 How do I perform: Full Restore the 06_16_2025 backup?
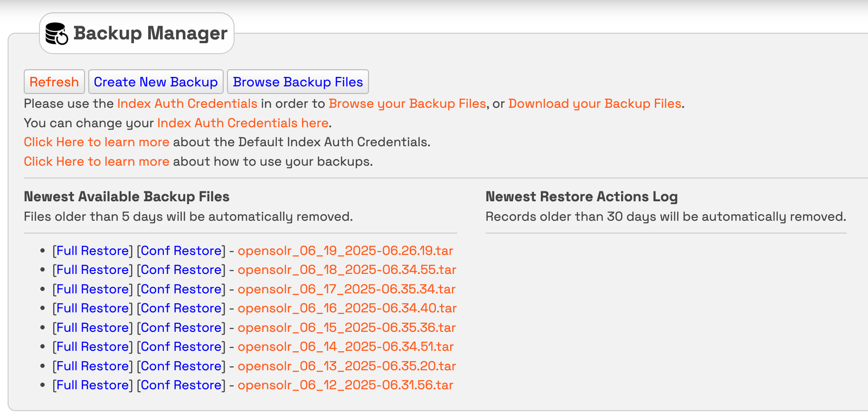click(x=93, y=308)
